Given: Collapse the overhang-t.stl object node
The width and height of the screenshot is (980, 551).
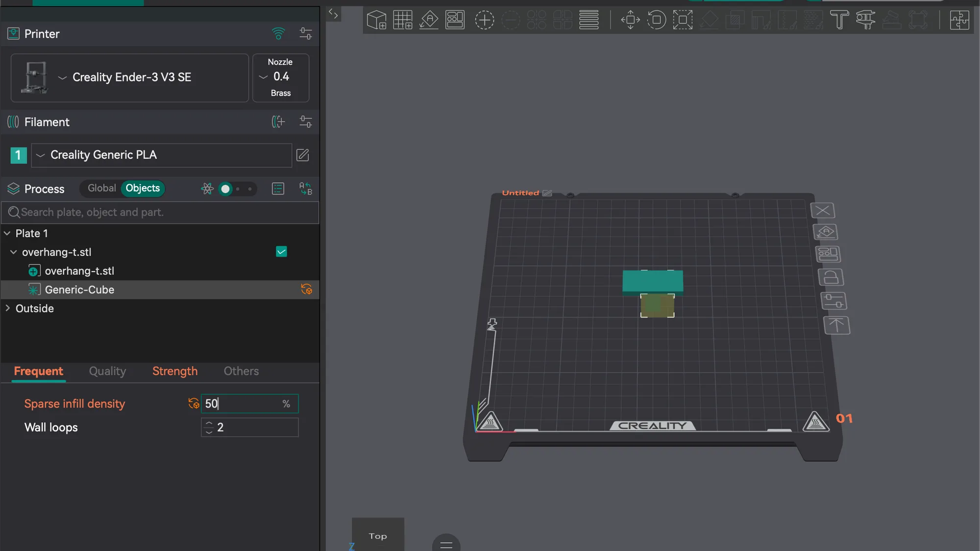Looking at the screenshot, I should 14,252.
